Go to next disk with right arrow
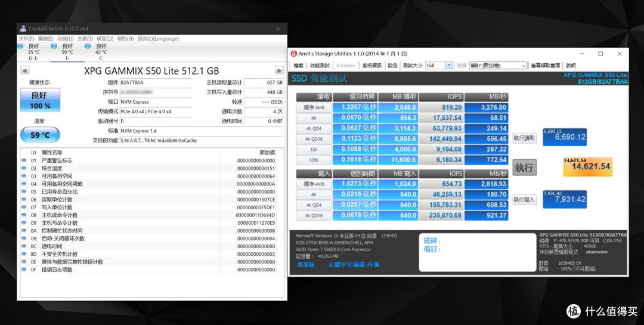The image size is (644, 325). coord(279,71)
